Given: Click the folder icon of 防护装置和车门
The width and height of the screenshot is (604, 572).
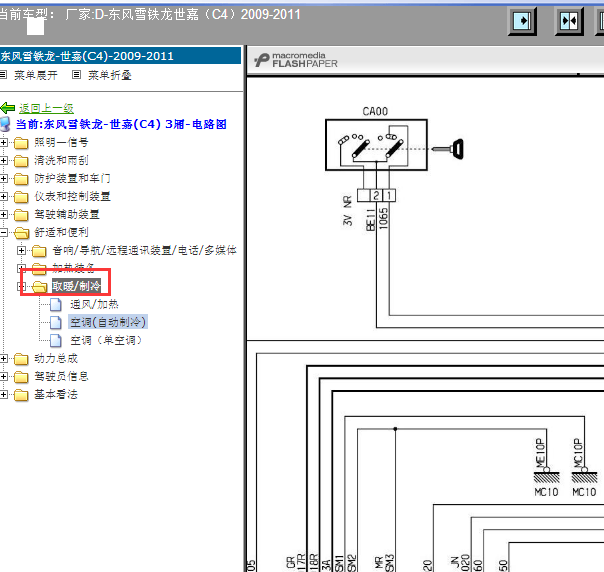Looking at the screenshot, I should [21, 179].
